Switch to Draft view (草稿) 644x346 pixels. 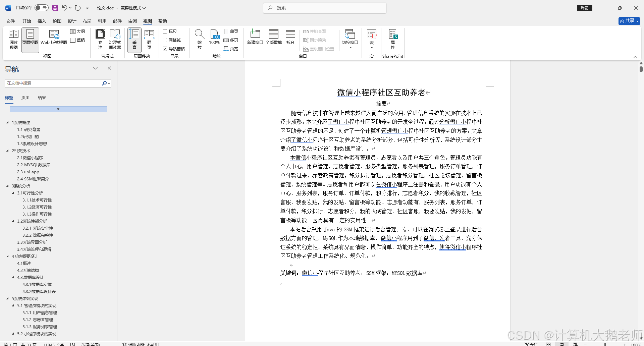(x=78, y=40)
